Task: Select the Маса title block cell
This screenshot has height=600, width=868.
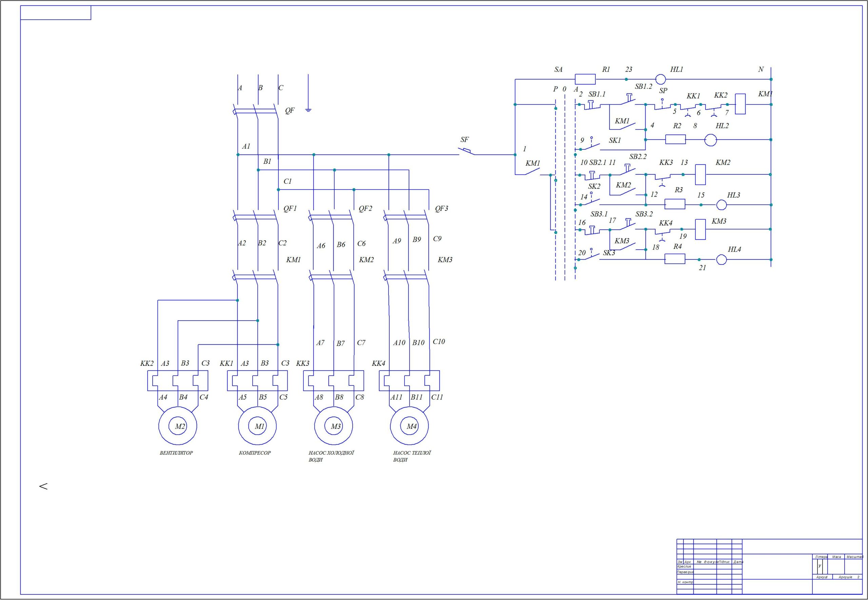Action: [836, 557]
